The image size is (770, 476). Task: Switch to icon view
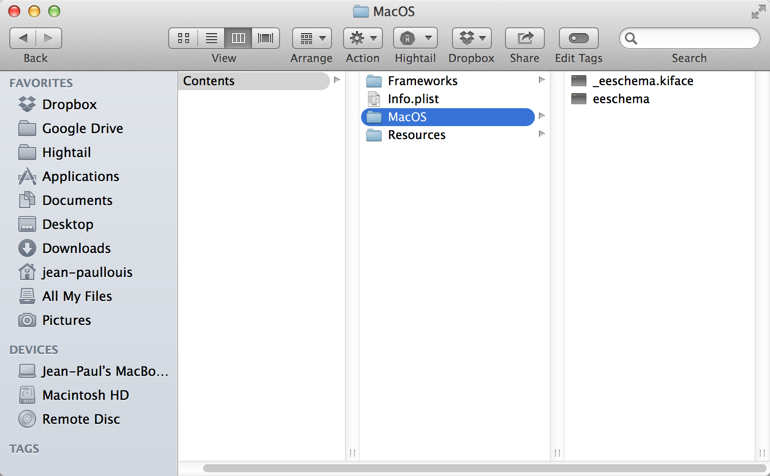tap(183, 38)
